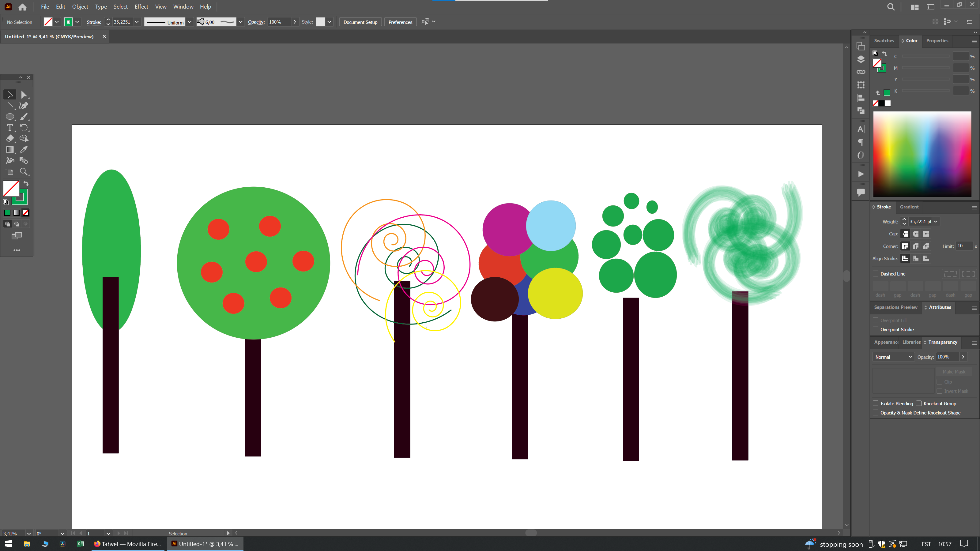Open the Actions panel play icon
This screenshot has height=551, width=980.
pyautogui.click(x=861, y=174)
